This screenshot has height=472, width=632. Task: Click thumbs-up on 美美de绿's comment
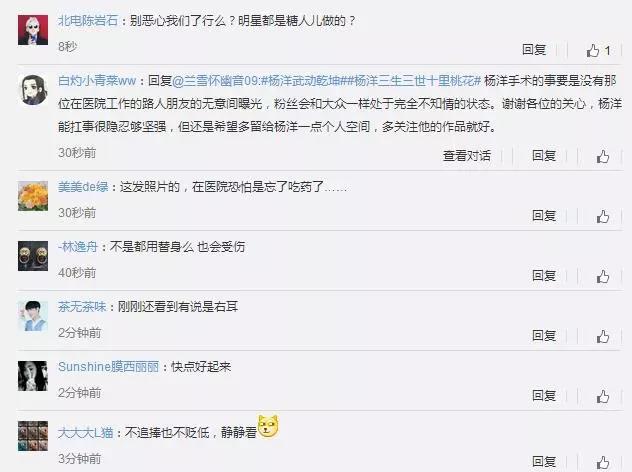(603, 216)
